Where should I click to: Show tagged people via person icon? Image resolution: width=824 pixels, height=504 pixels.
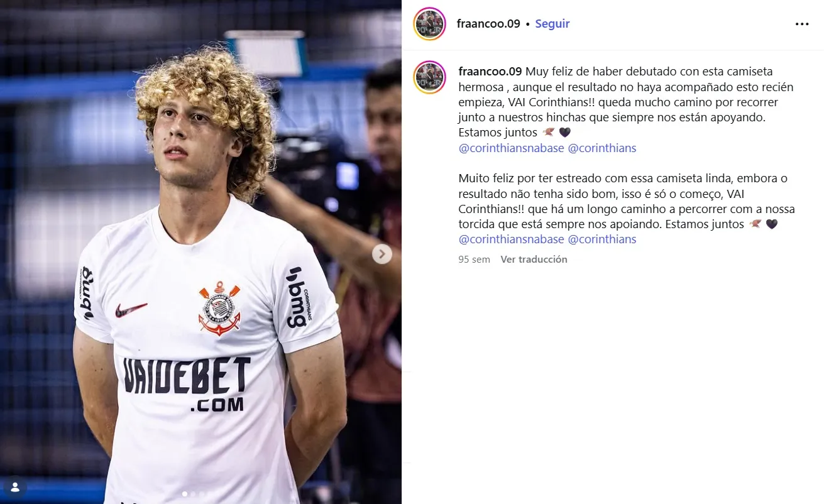click(15, 487)
